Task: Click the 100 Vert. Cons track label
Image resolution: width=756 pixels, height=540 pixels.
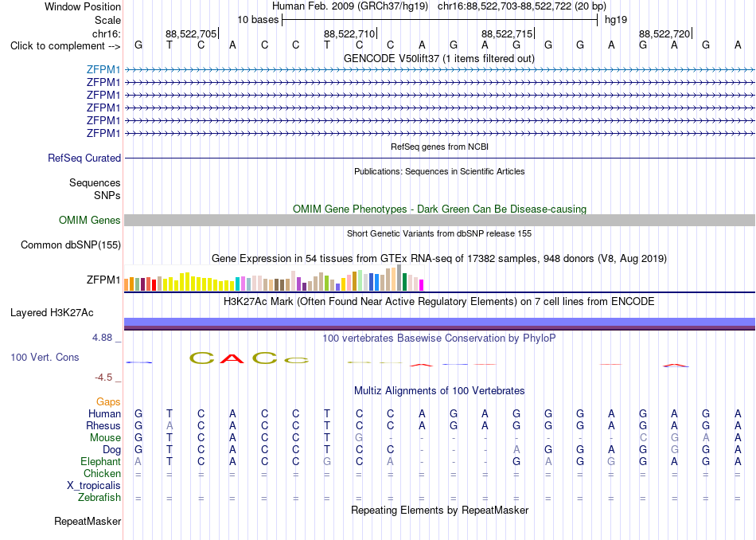Action: pyautogui.click(x=45, y=357)
